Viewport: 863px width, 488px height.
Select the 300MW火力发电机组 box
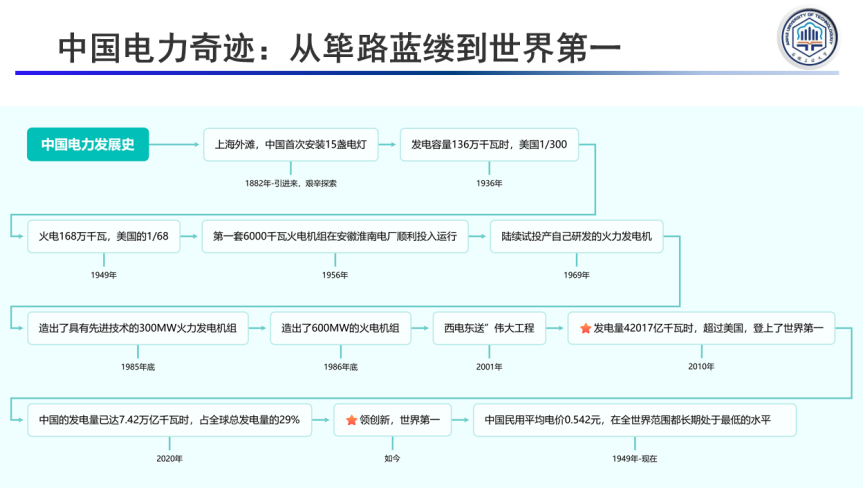pos(137,328)
